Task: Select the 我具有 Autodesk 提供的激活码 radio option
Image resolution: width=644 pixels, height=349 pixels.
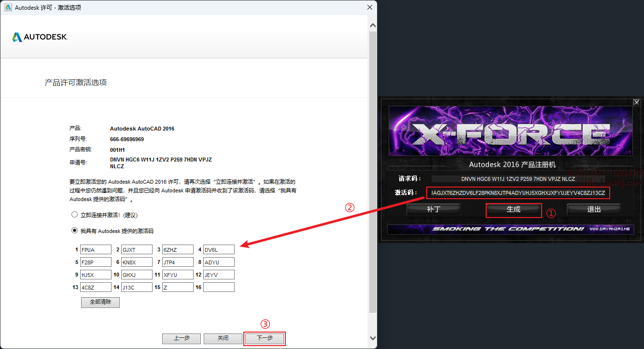Action: point(74,231)
